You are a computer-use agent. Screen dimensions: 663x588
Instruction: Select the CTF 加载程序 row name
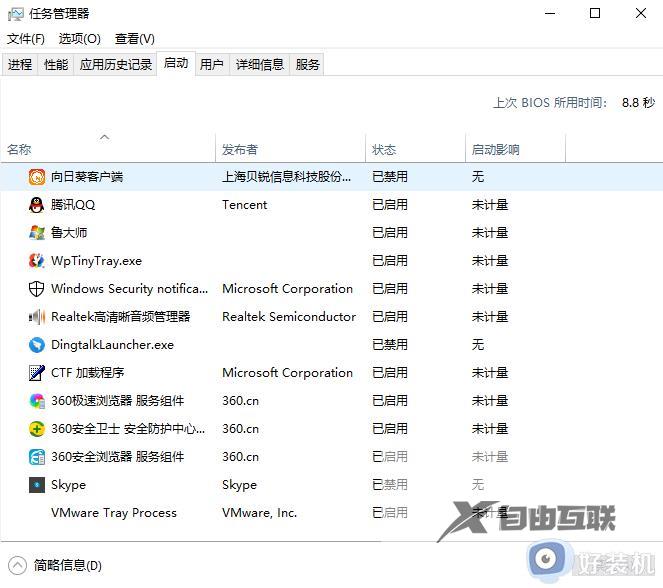[88, 373]
